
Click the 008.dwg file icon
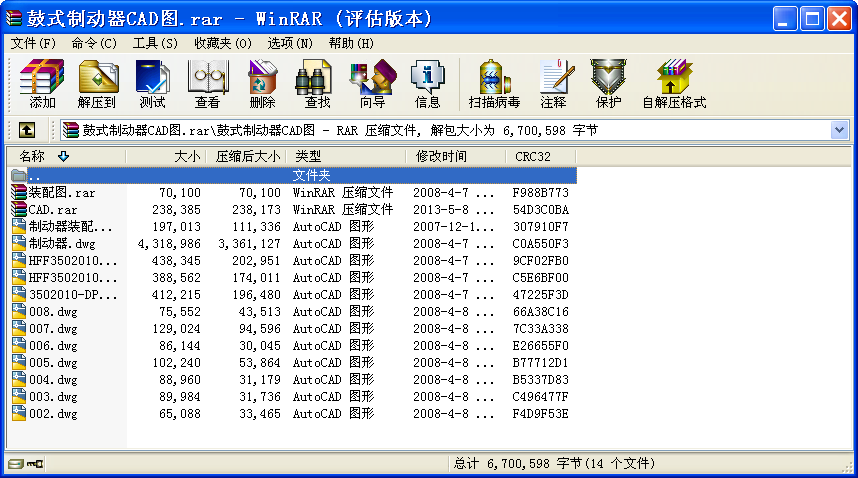coord(19,311)
